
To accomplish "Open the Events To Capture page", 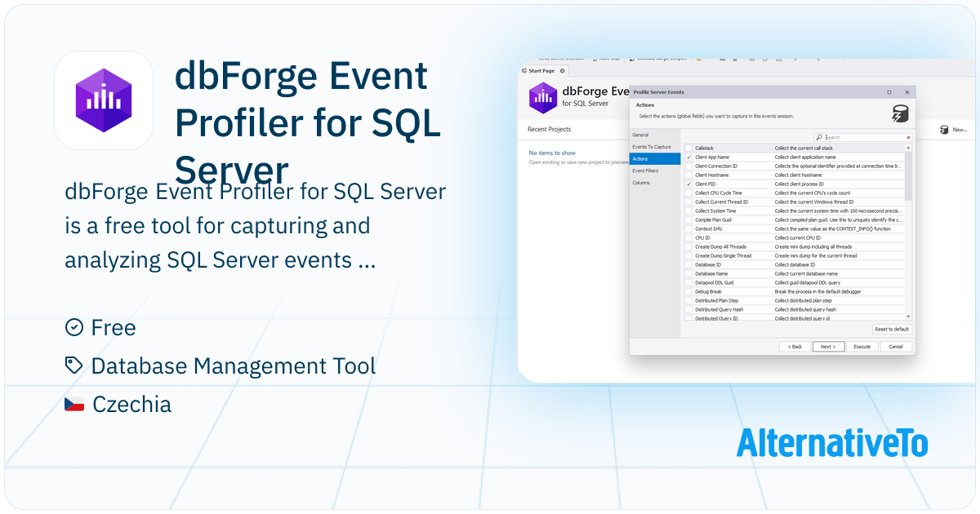I will coord(654,147).
